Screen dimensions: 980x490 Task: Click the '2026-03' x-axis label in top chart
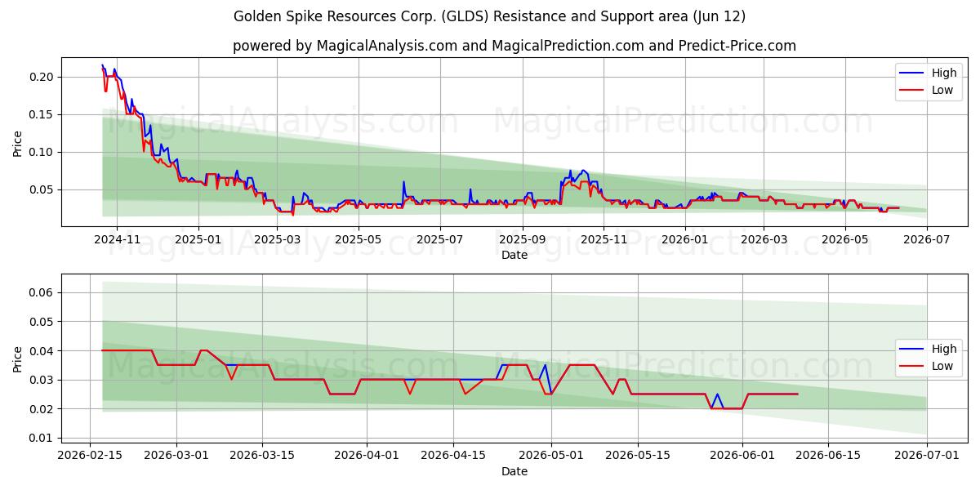[764, 239]
